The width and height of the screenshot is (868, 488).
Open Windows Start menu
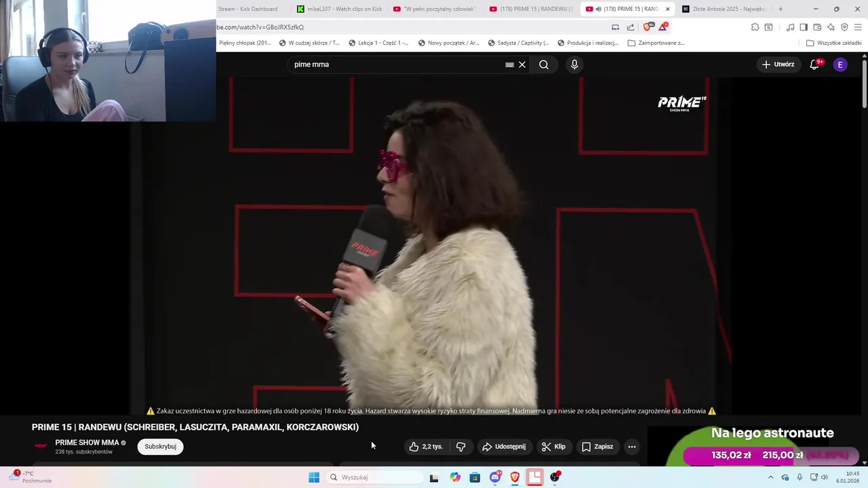click(x=314, y=477)
